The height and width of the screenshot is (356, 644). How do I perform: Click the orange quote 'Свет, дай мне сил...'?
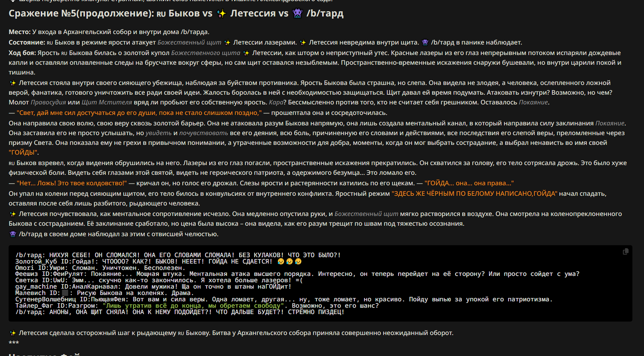coord(139,113)
